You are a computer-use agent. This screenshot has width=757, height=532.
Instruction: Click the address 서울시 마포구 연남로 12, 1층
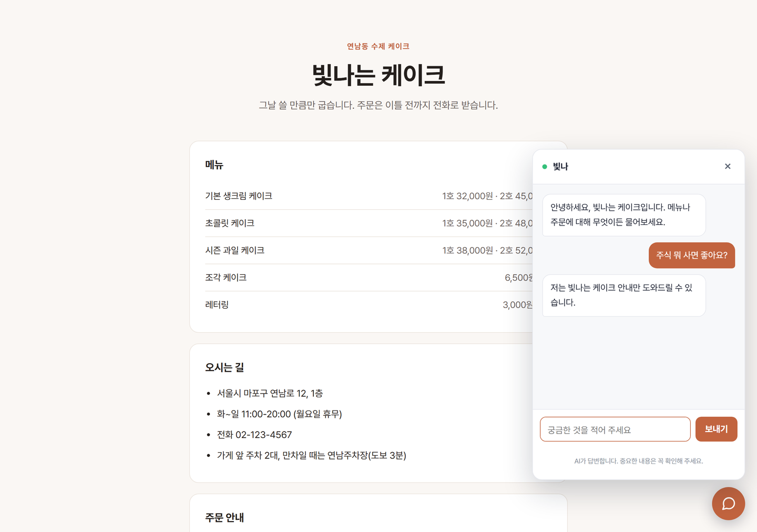(270, 393)
